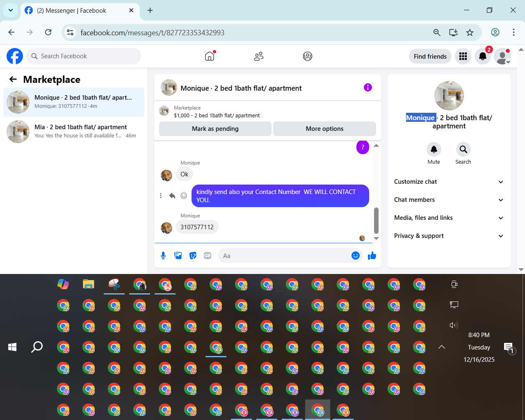Open the browser zoom magnifier icon

coord(437,32)
